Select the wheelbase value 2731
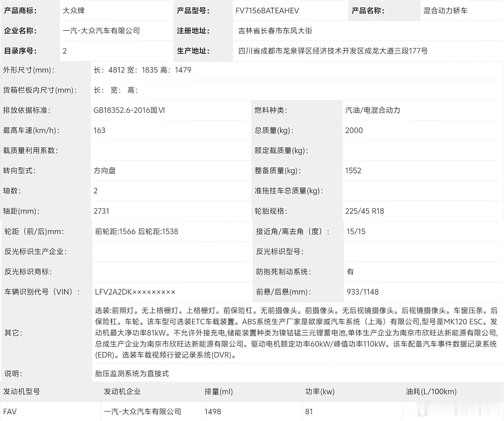Screen dimensions: 504x421 101,211
